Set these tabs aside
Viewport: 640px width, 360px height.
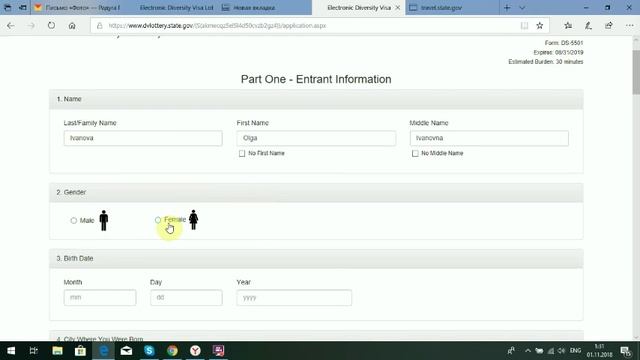tap(23, 7)
